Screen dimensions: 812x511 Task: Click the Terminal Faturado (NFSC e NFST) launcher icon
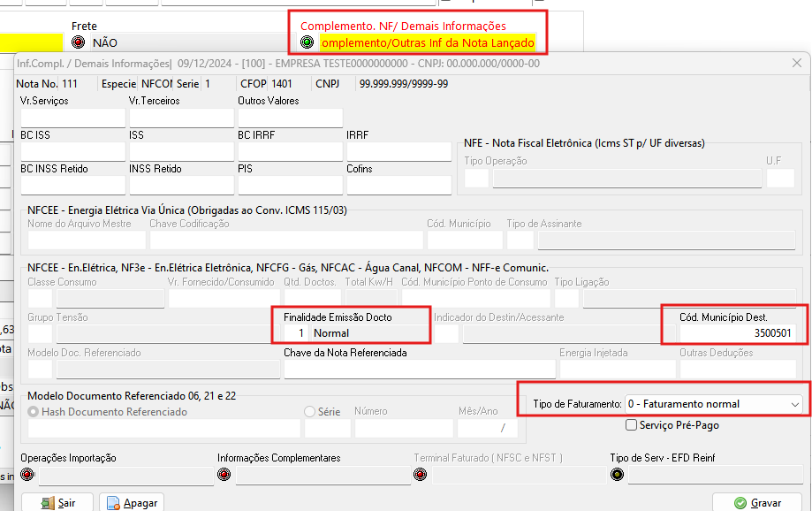420,474
